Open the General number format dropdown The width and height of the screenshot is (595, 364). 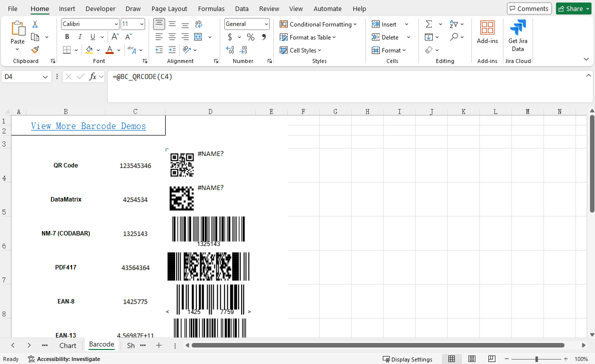(266, 24)
